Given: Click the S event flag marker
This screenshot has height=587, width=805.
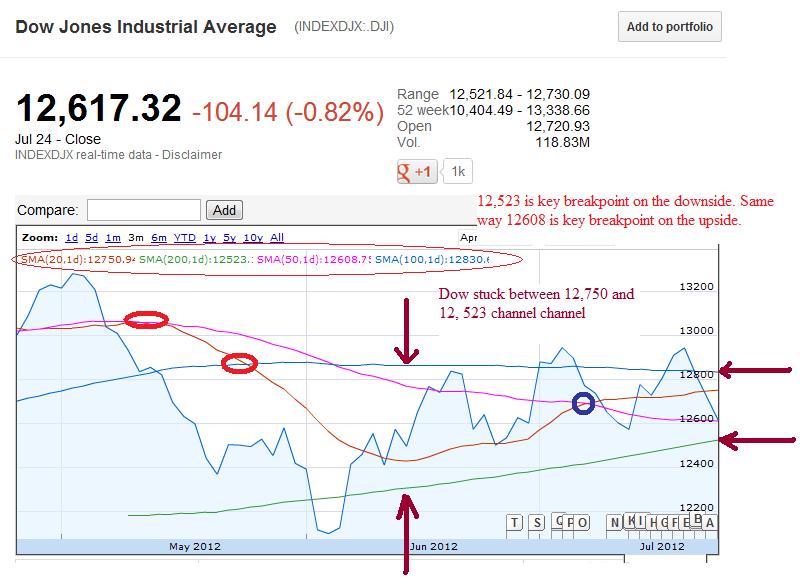Looking at the screenshot, I should pos(538,521).
